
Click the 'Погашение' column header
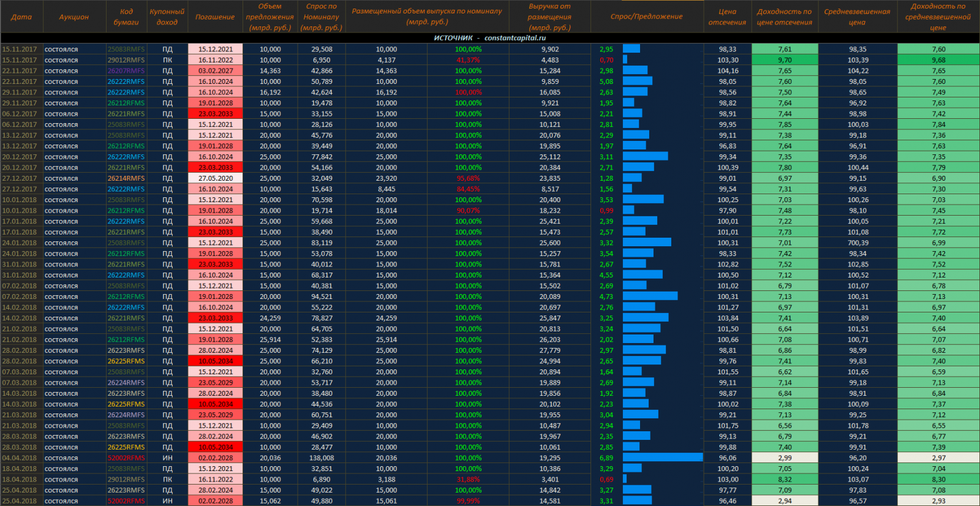pyautogui.click(x=215, y=17)
